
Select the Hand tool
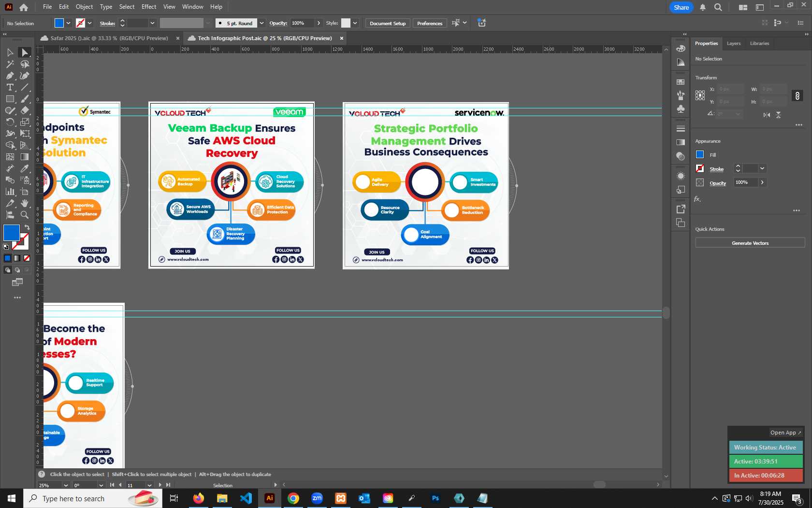click(25, 203)
